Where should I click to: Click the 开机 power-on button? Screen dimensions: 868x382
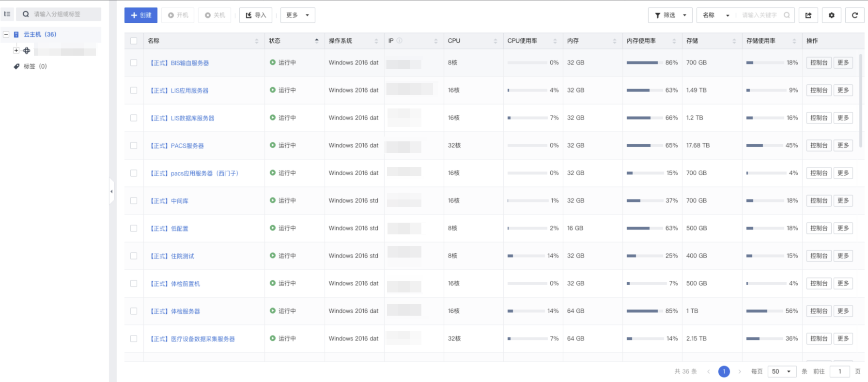click(x=178, y=15)
